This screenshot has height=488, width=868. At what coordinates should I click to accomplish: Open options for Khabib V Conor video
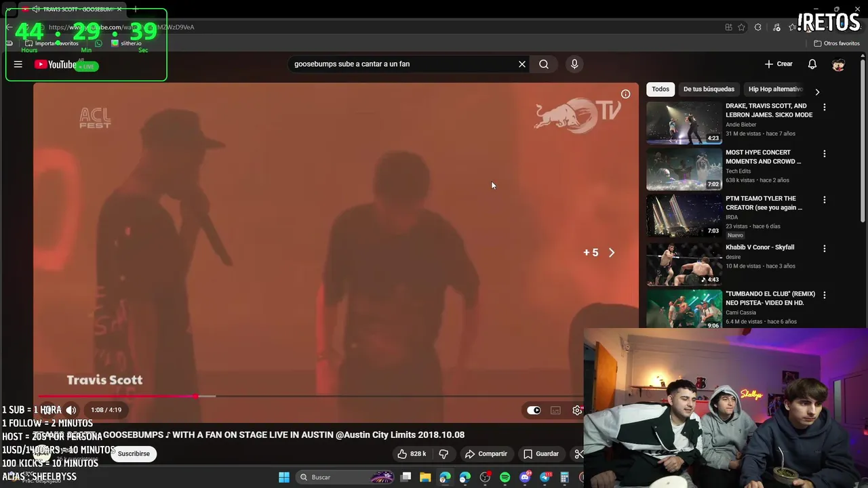click(825, 249)
